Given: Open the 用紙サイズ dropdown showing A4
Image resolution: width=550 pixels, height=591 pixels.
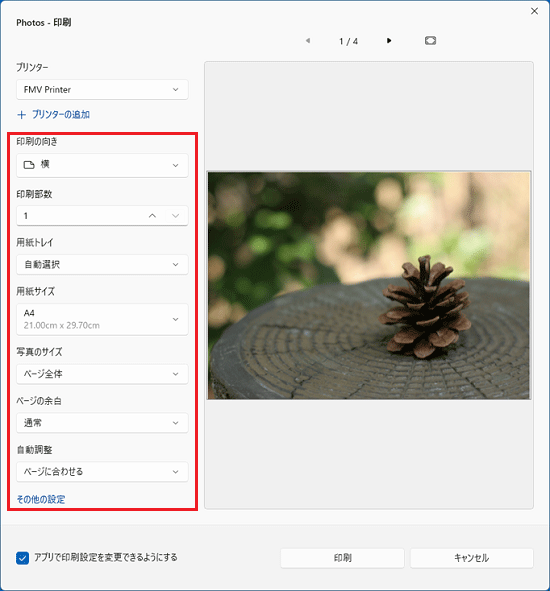Looking at the screenshot, I should coord(102,319).
